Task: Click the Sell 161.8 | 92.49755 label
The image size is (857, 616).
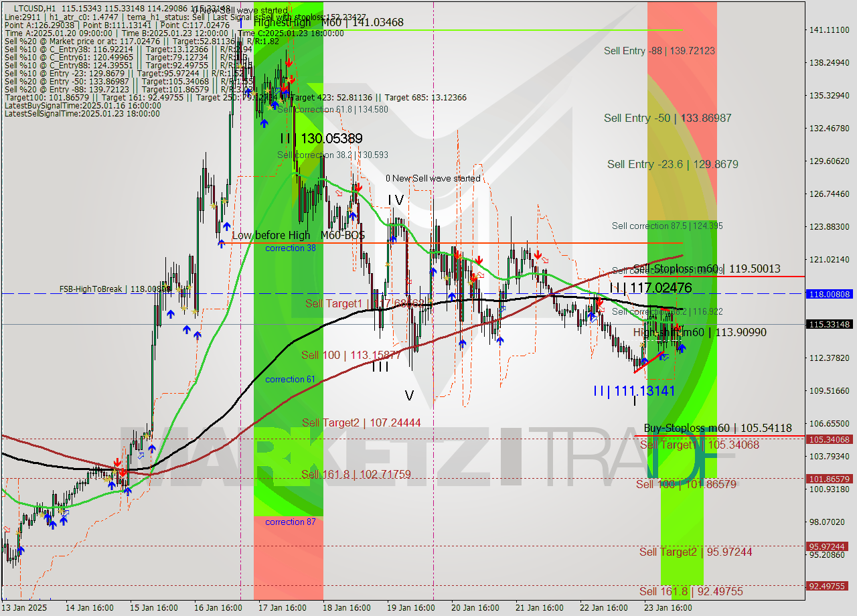Action: [x=691, y=591]
